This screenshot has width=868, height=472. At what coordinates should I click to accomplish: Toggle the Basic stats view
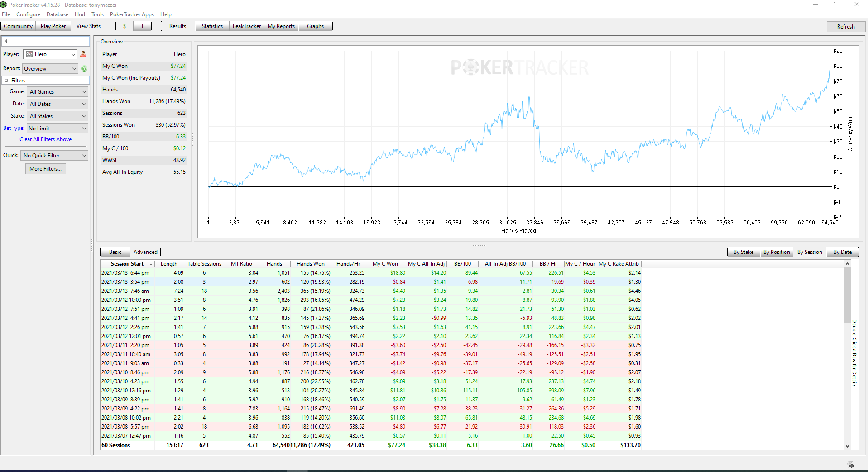coord(115,252)
